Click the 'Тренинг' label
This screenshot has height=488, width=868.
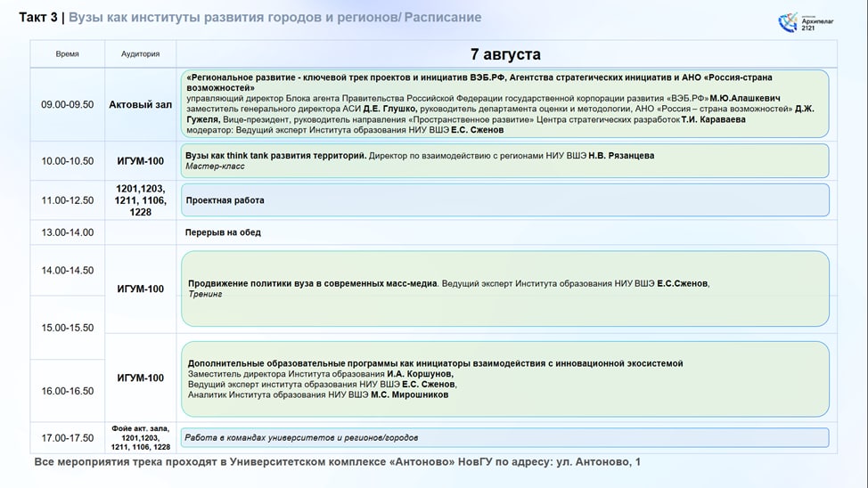pyautogui.click(x=205, y=294)
